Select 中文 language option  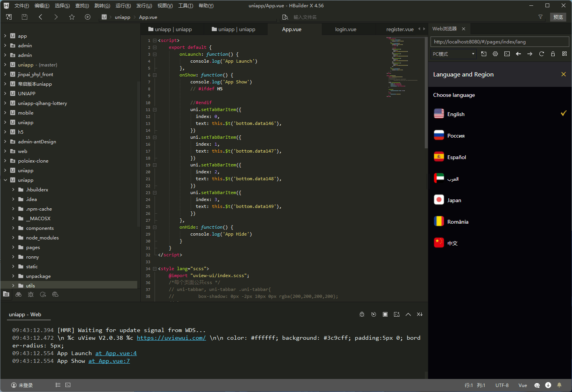pos(452,243)
